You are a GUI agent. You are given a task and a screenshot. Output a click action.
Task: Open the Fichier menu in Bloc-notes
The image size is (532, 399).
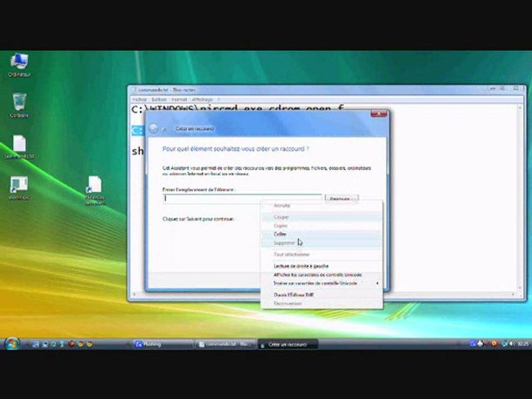click(x=140, y=99)
